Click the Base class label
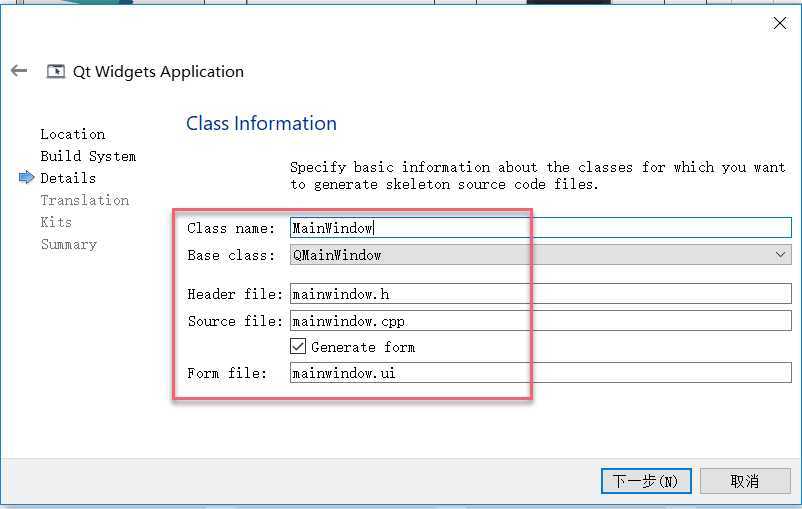The image size is (802, 509). [231, 255]
